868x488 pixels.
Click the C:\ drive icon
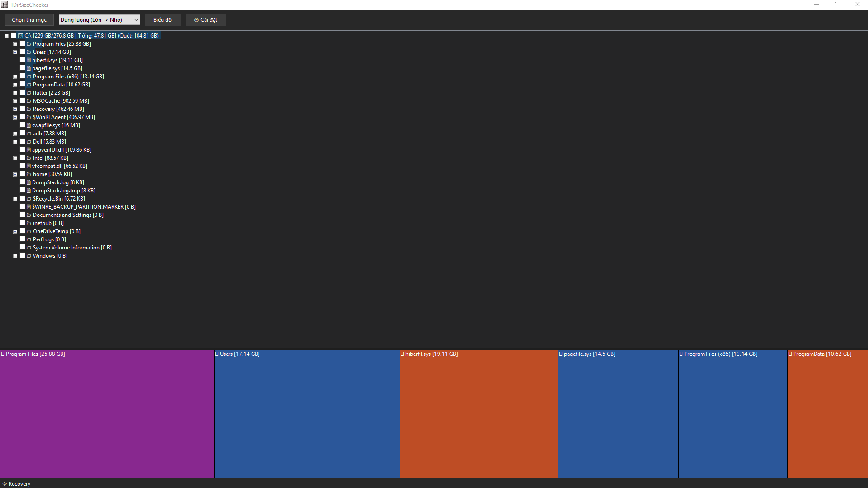21,36
